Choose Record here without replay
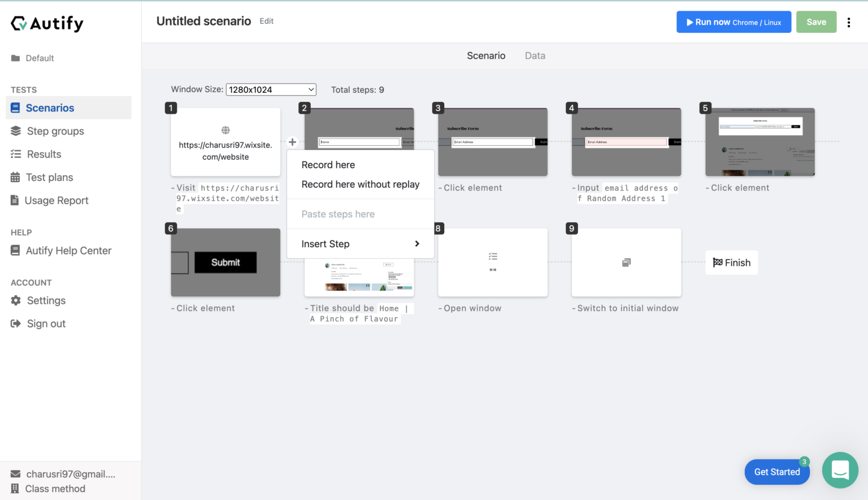 [x=360, y=184]
